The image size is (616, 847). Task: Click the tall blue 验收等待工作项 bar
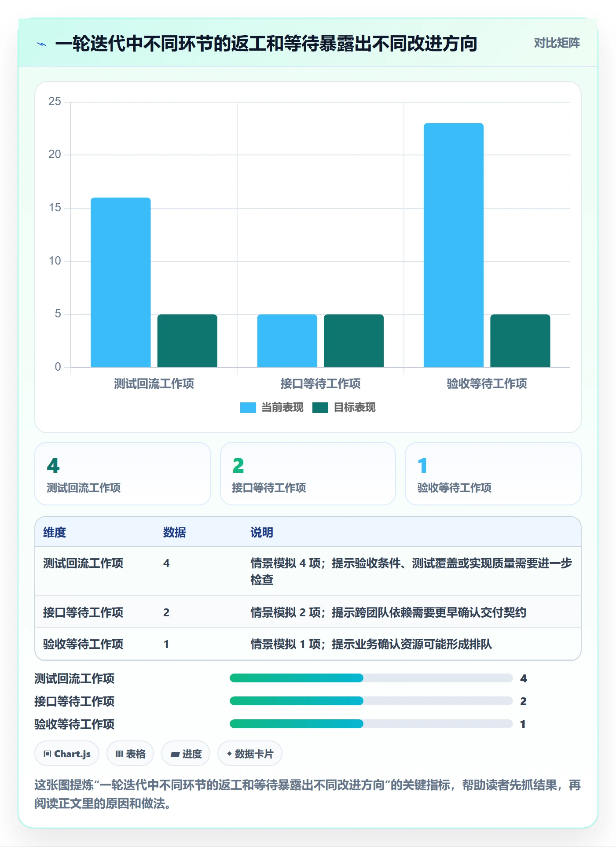[x=453, y=245]
